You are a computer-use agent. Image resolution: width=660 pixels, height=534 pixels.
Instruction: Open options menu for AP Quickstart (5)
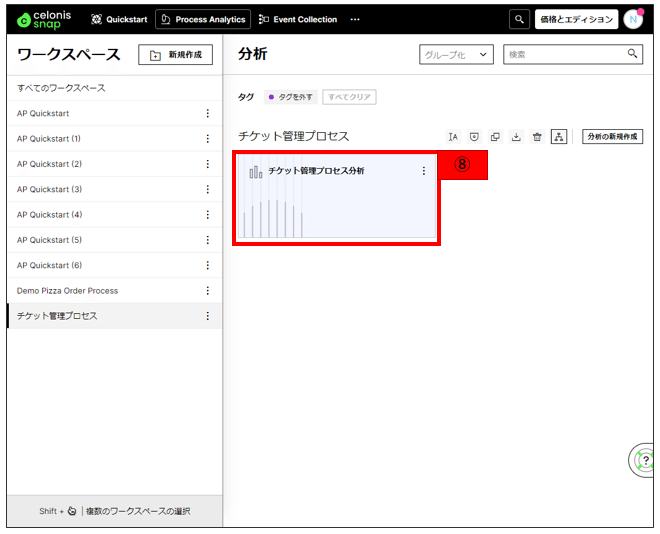click(x=208, y=240)
